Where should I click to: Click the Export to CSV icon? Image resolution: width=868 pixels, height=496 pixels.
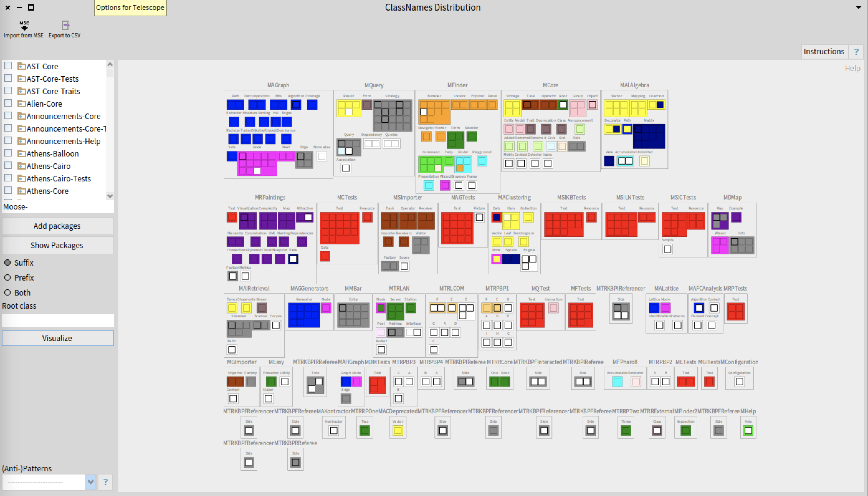(x=65, y=24)
